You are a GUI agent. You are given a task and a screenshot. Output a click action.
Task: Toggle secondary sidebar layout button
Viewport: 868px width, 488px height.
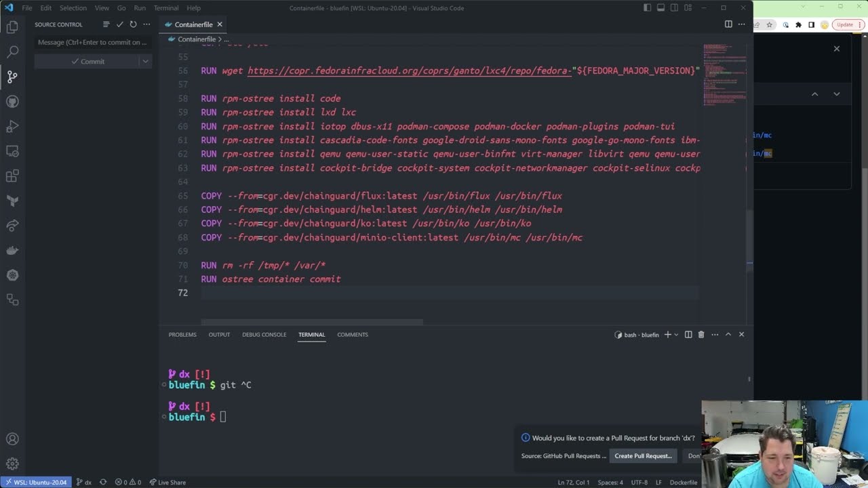(675, 8)
